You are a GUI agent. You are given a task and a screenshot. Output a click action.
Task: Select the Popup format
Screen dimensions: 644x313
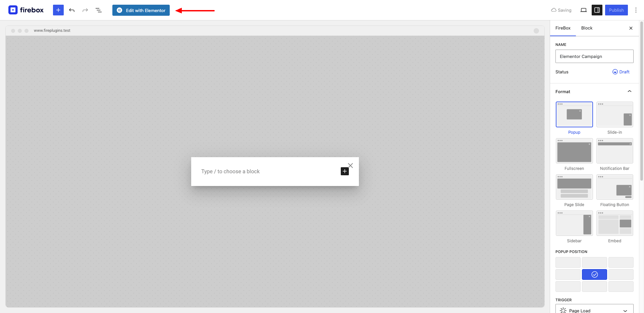pyautogui.click(x=574, y=118)
